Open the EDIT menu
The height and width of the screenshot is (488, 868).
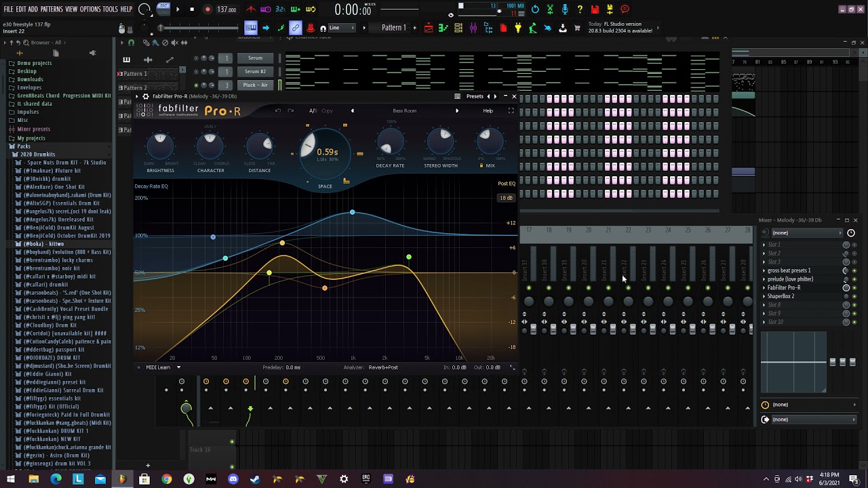tap(21, 9)
